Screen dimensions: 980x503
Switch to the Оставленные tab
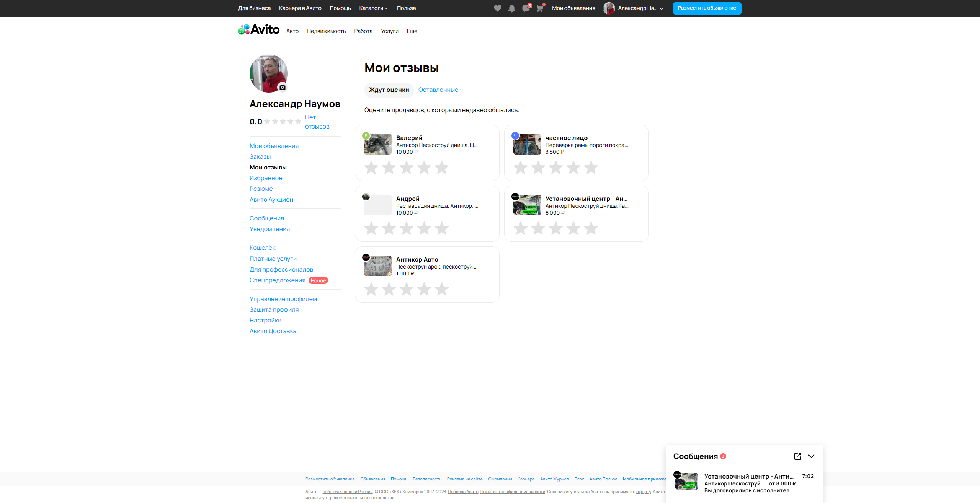(438, 90)
